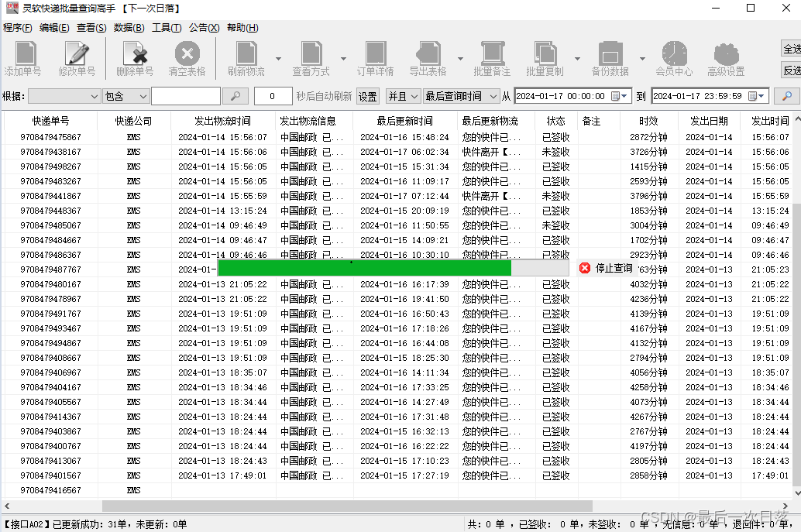Screen dimensions: 801x532
Task: Open the 查看(S) menu
Action: pos(91,28)
